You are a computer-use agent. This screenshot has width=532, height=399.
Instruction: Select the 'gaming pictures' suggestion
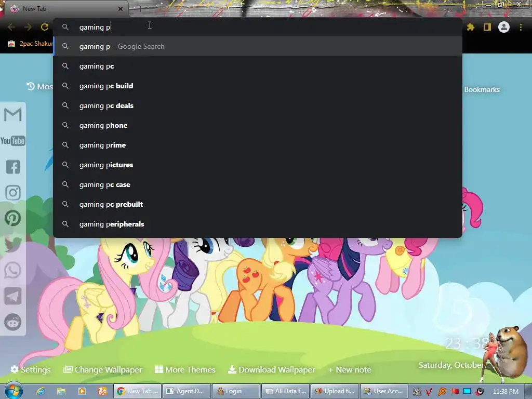coord(258,165)
